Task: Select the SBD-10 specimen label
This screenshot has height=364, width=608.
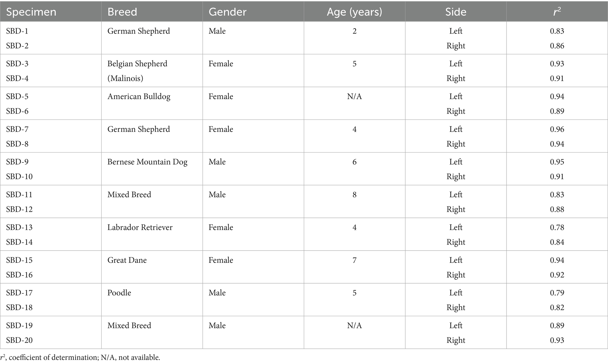Action: [x=19, y=177]
